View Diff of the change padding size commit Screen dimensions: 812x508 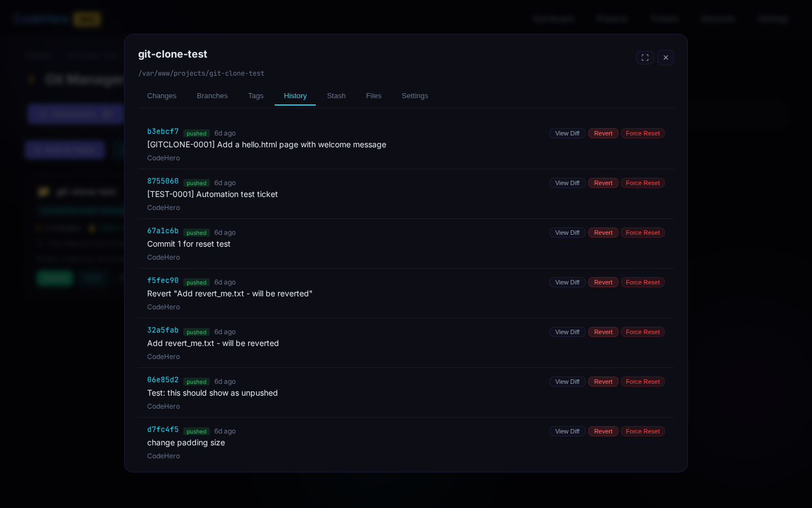point(567,431)
